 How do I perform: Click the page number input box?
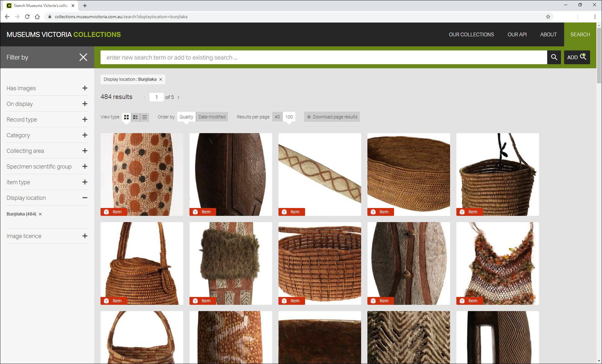coord(157,97)
